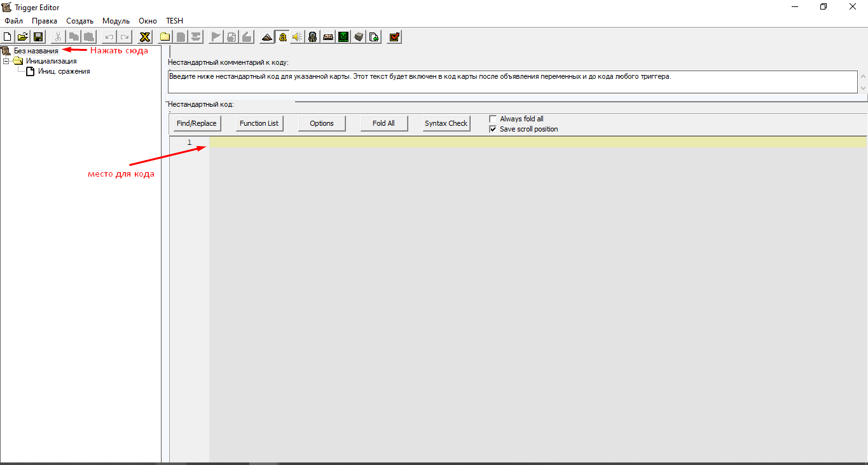The image size is (868, 465).
Task: Click the line number 1 in the gutter
Action: [189, 142]
